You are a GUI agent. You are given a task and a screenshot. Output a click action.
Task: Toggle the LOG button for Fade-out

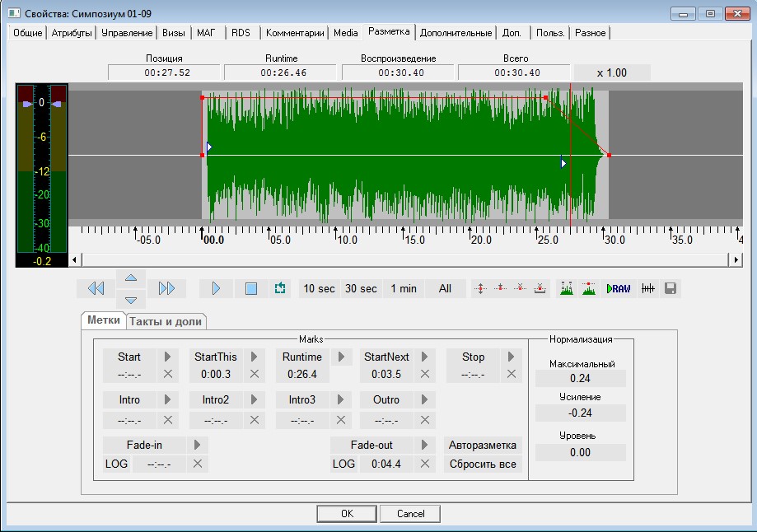click(343, 464)
